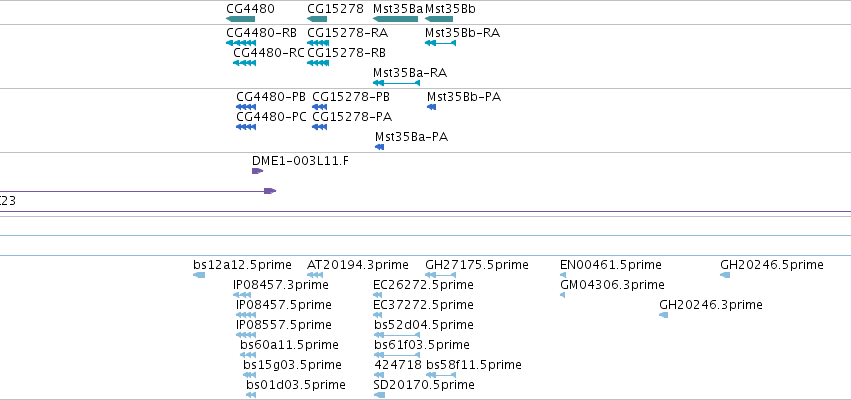Select the SD20170.5prime EST marker

[379, 395]
